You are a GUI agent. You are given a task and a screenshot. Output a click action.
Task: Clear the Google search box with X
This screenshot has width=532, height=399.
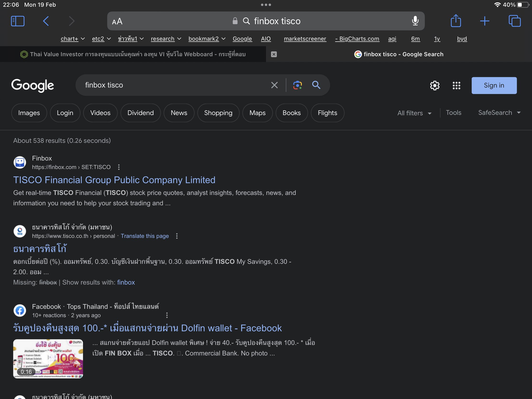point(274,85)
